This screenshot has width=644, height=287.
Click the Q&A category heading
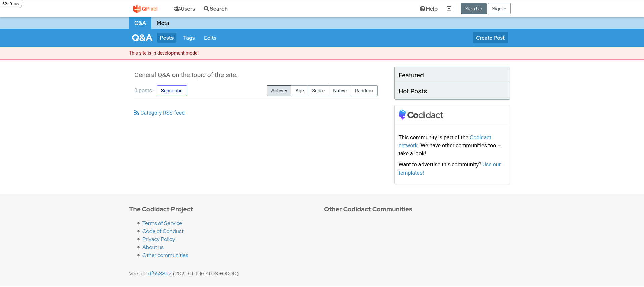point(142,38)
